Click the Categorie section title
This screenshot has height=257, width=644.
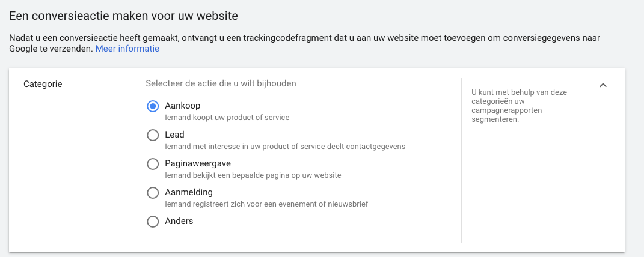[43, 84]
